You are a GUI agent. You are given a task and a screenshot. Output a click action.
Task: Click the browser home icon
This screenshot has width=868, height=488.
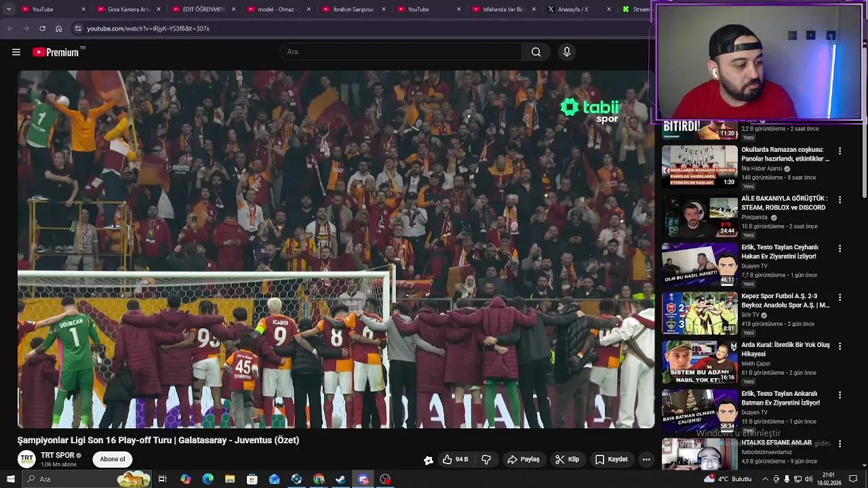point(58,28)
